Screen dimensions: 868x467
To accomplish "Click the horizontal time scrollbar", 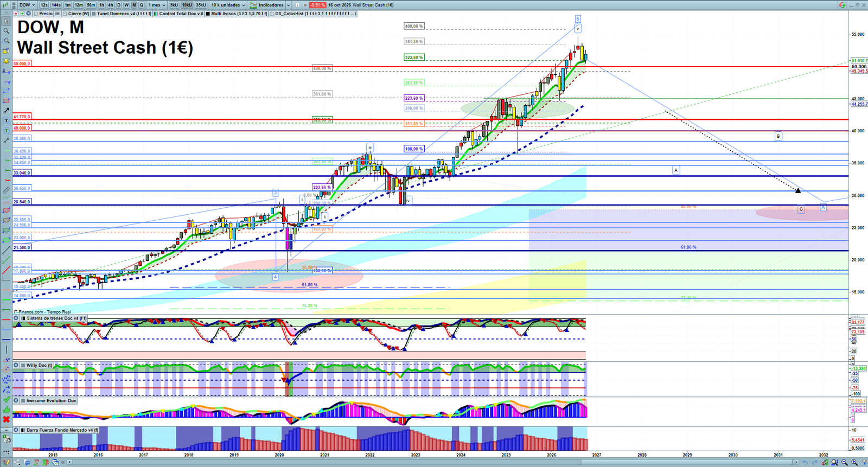I will coord(432,463).
